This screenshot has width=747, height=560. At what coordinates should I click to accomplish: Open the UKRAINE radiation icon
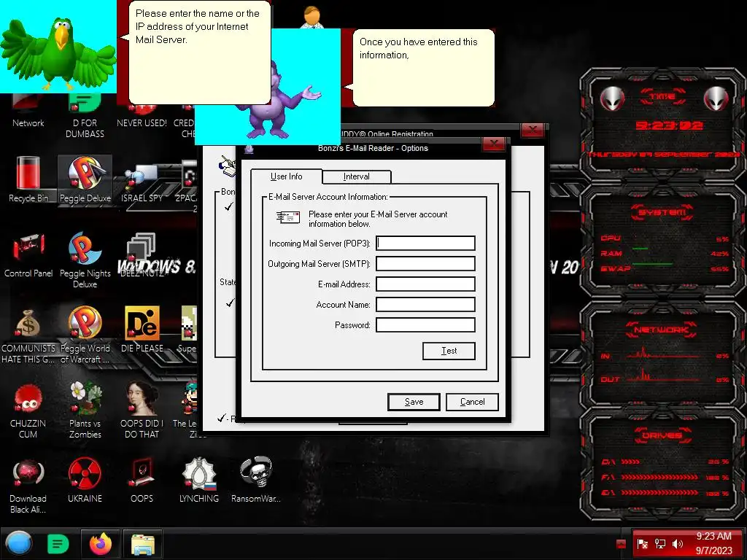pos(85,480)
